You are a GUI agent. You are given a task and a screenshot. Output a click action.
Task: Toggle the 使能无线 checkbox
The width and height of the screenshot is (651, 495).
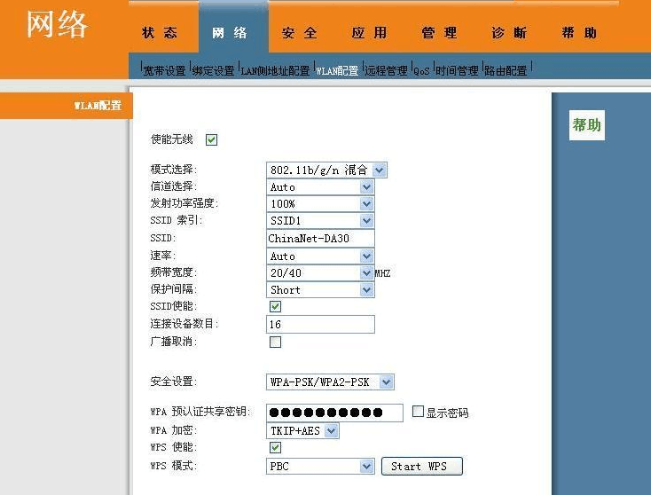coord(212,140)
